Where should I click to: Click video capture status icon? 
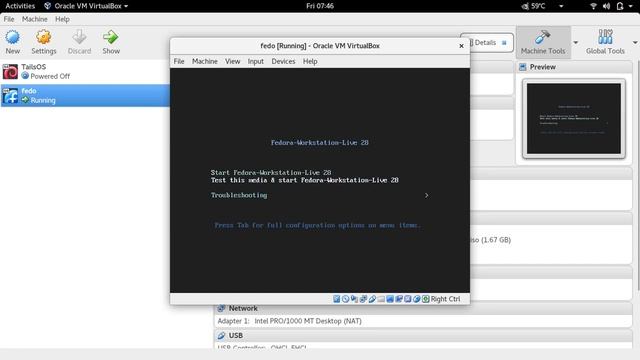[399, 299]
